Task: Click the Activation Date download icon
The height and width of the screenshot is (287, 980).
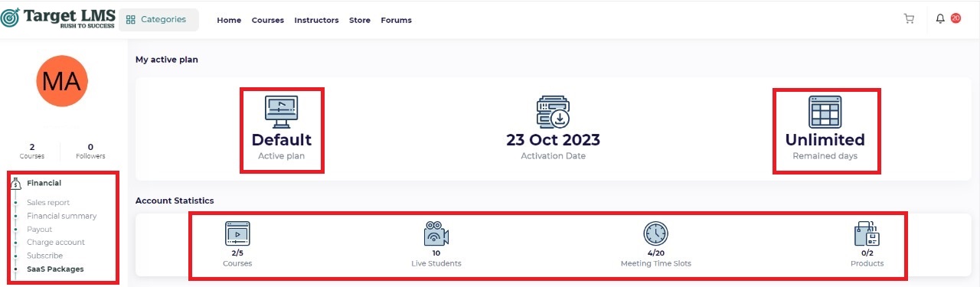Action: click(x=553, y=112)
